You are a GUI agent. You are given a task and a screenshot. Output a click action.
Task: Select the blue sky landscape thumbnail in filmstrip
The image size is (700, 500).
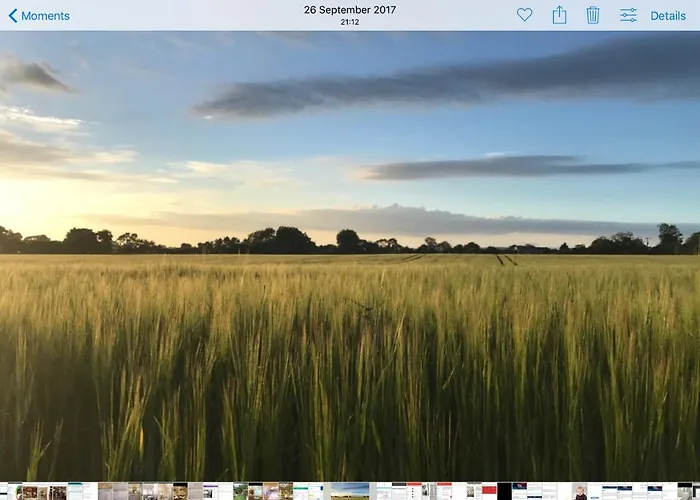tap(349, 491)
